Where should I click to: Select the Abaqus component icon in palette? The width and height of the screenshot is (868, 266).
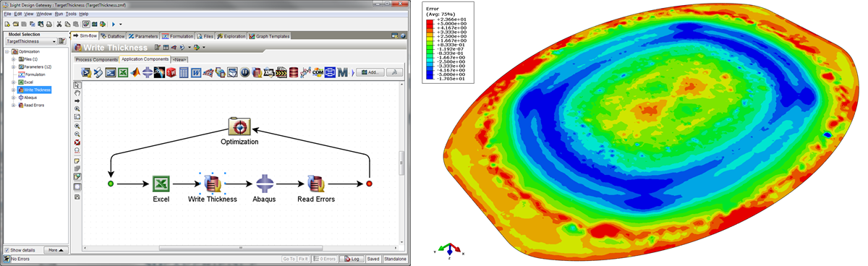[148, 72]
